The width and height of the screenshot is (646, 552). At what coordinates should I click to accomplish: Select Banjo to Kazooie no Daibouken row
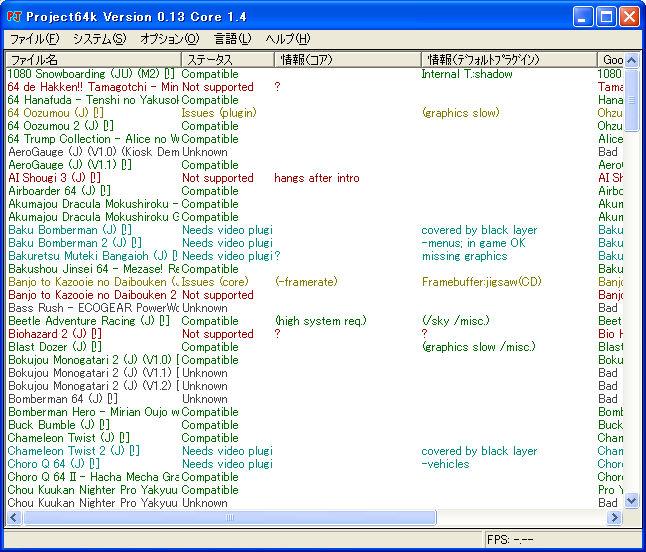point(92,282)
